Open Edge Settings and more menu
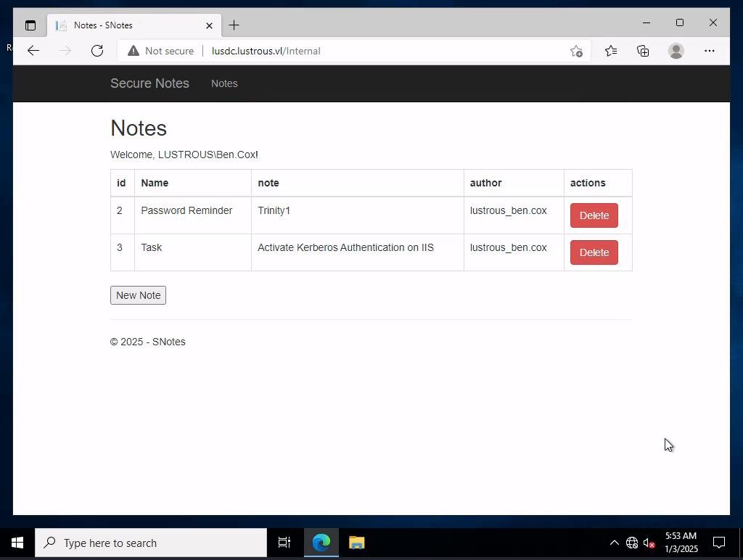Viewport: 743px width, 560px height. point(709,51)
